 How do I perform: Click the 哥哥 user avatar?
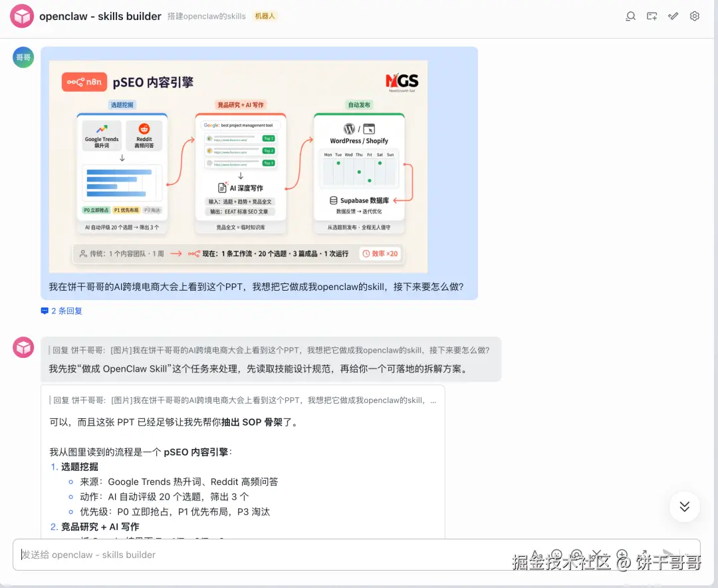(23, 57)
